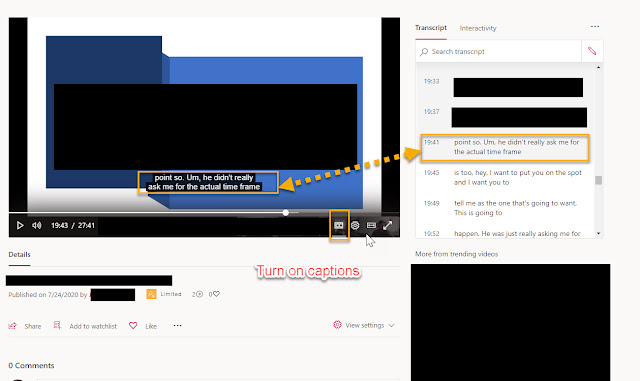640x381 pixels.
Task: Click the Add to watchlist label
Action: click(93, 326)
